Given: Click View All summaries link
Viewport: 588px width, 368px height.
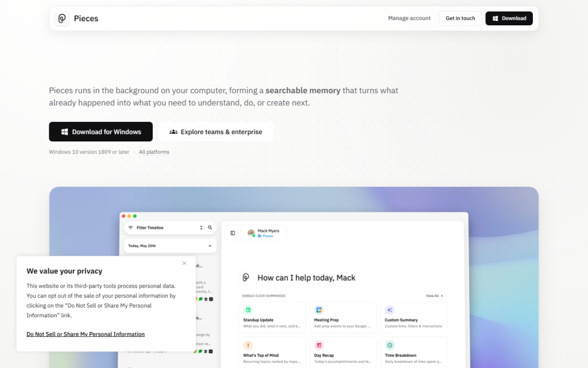Looking at the screenshot, I should (x=434, y=296).
